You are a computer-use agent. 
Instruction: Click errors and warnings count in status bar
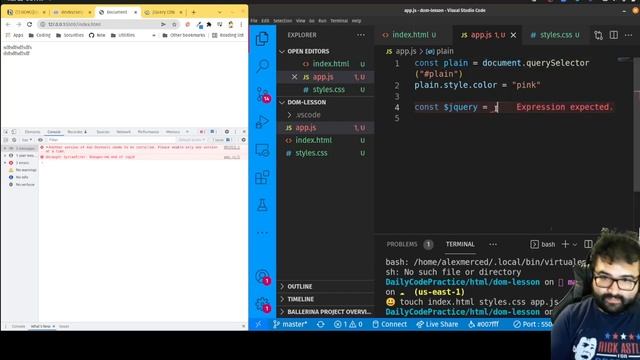pos(348,324)
